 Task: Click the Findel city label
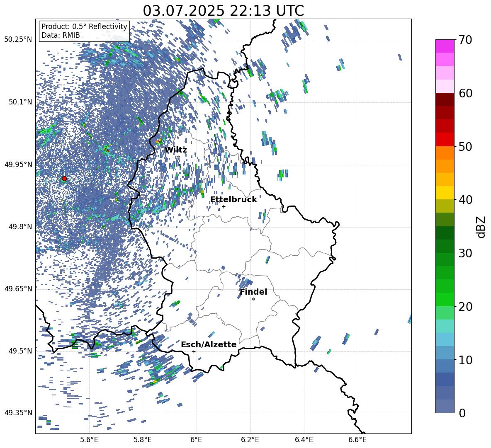point(253,292)
